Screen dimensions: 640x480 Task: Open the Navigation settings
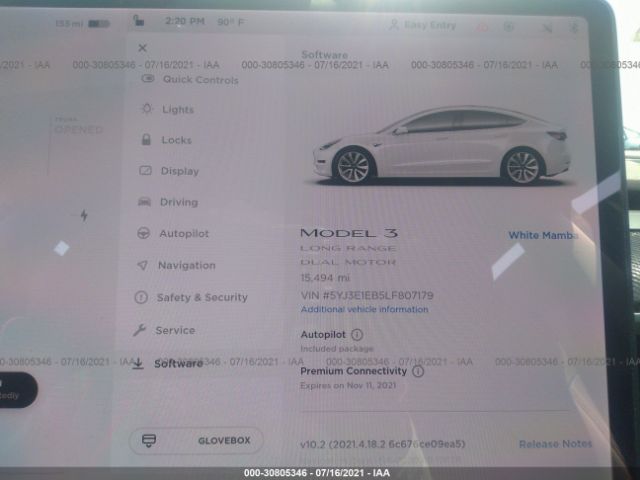(176, 265)
